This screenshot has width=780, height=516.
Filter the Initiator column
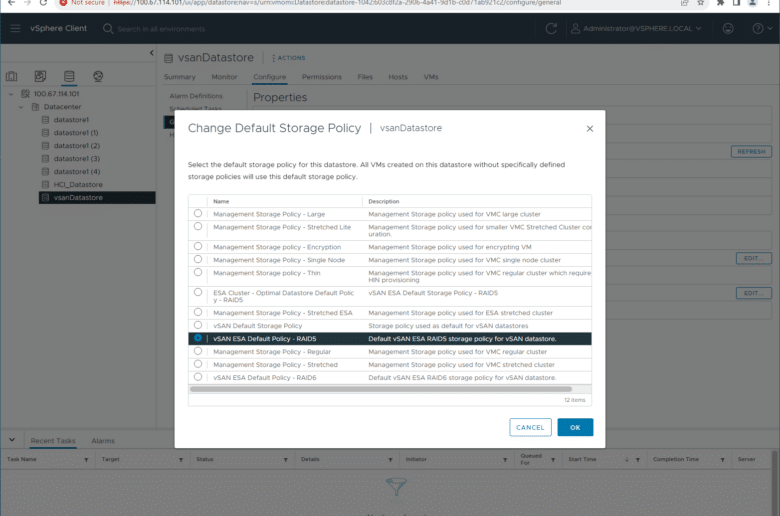click(505, 460)
